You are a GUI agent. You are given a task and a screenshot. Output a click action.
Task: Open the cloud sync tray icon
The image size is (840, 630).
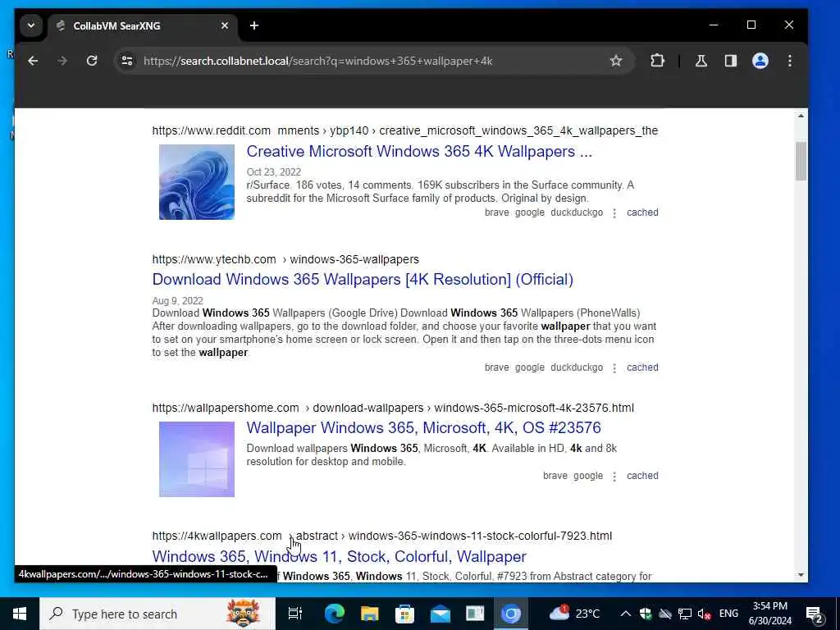click(665, 614)
